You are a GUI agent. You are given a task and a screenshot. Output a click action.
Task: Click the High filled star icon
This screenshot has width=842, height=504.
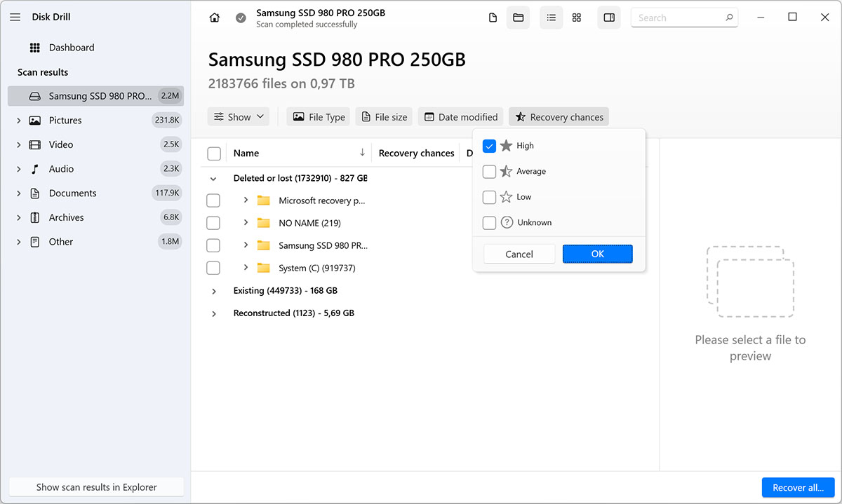click(507, 146)
